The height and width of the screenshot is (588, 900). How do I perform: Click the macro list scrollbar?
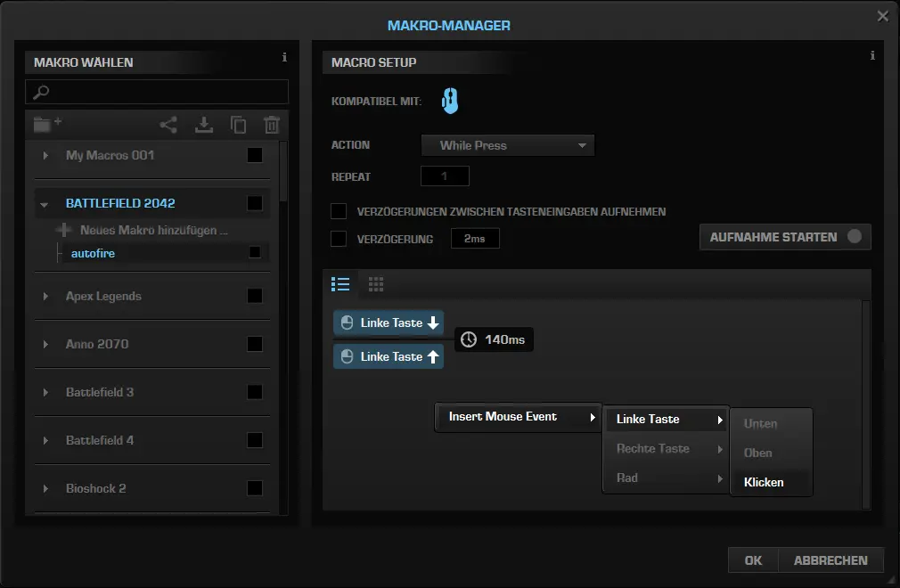pyautogui.click(x=283, y=172)
